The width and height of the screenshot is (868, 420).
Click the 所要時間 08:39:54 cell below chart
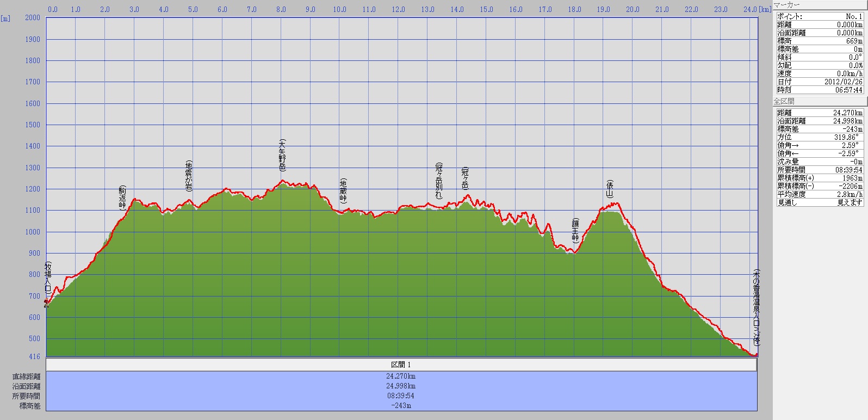tap(401, 396)
